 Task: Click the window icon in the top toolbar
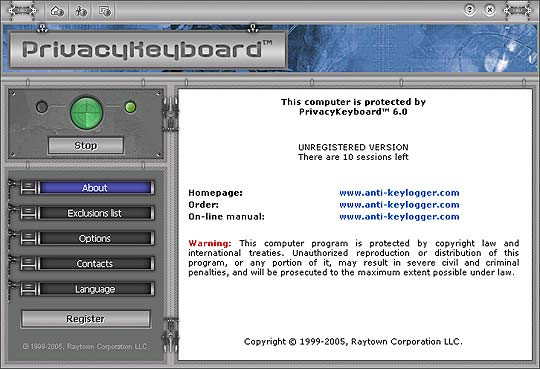(x=105, y=11)
